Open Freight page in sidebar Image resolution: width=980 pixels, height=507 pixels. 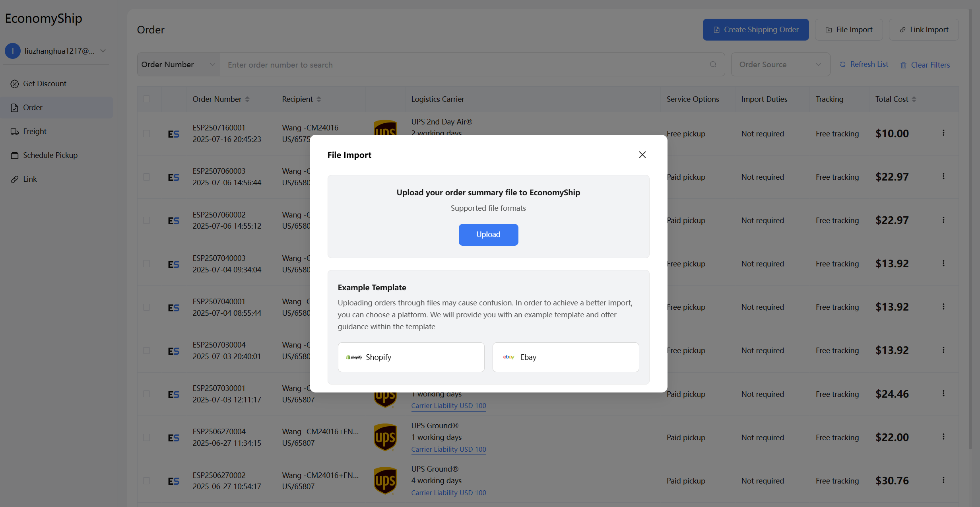pos(35,131)
